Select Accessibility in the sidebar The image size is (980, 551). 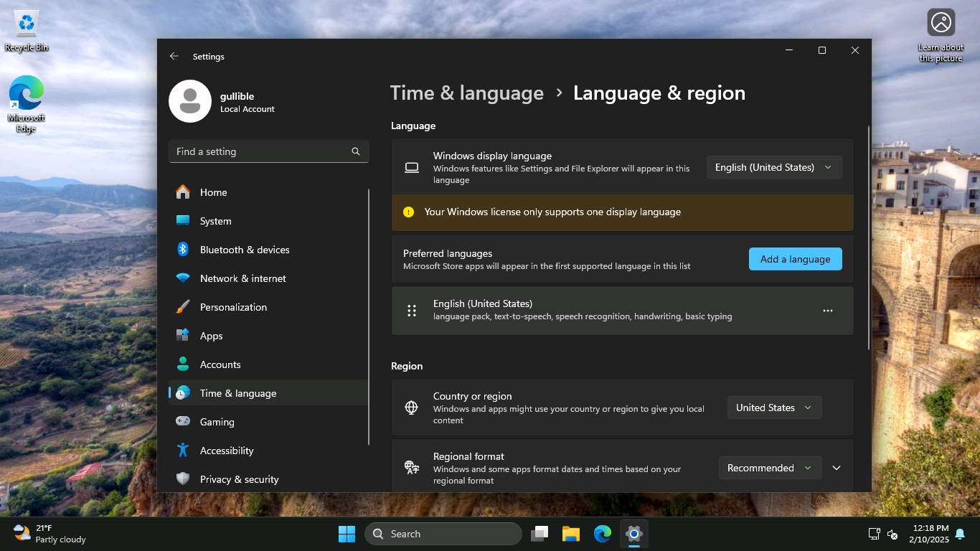point(227,451)
